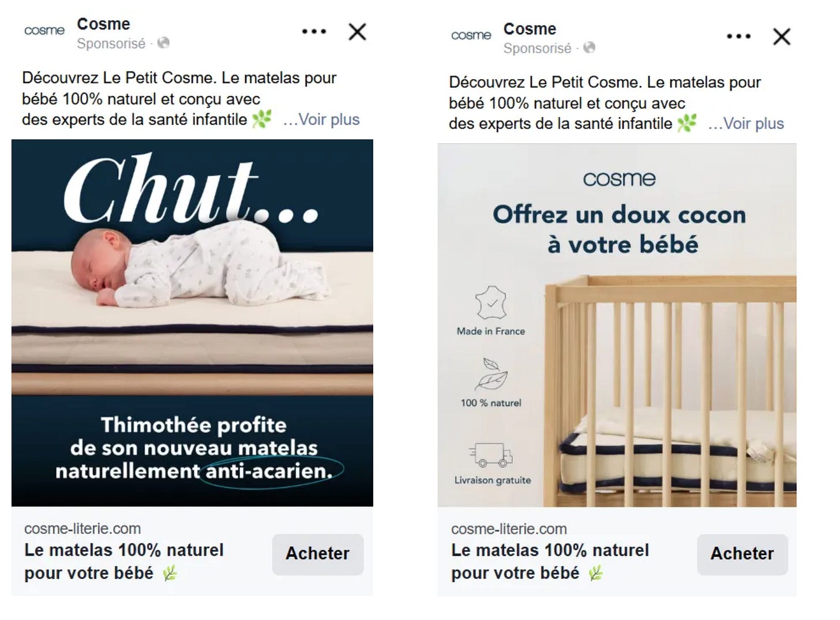This screenshot has width=840, height=620.
Task: Click the Cosme logo on right ad
Action: 471,35
